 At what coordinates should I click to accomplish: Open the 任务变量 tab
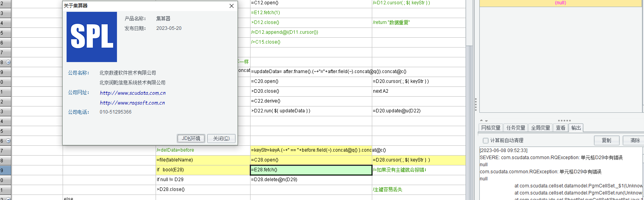point(516,128)
